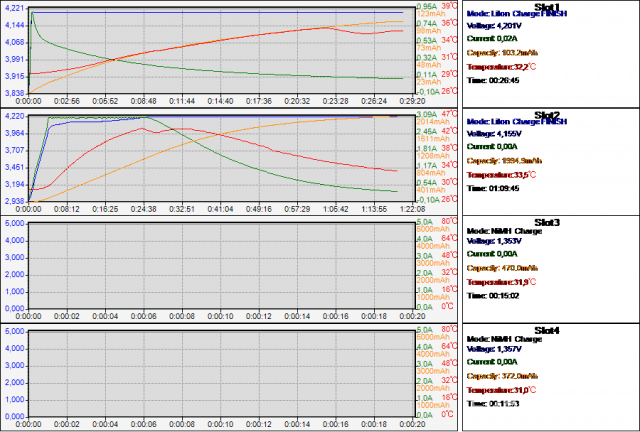The image size is (640, 432).
Task: Click the Current 0,02A reading in Slot1
Action: pyautogui.click(x=492, y=39)
